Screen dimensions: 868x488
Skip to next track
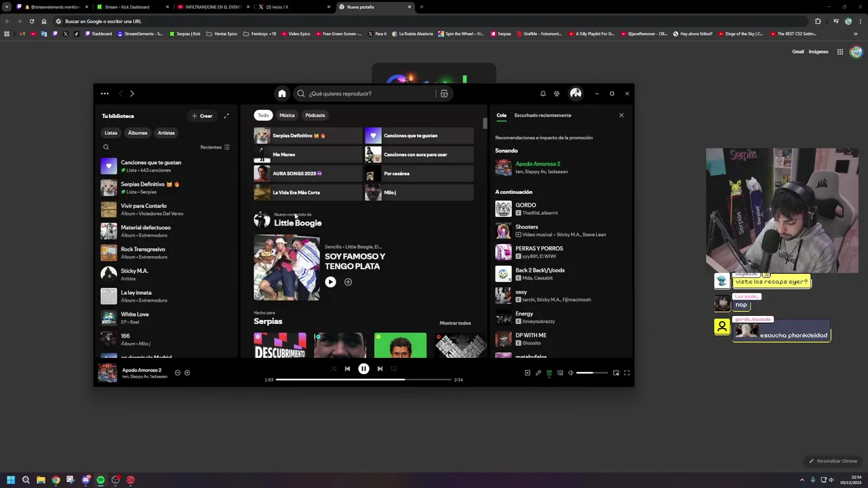(x=380, y=369)
